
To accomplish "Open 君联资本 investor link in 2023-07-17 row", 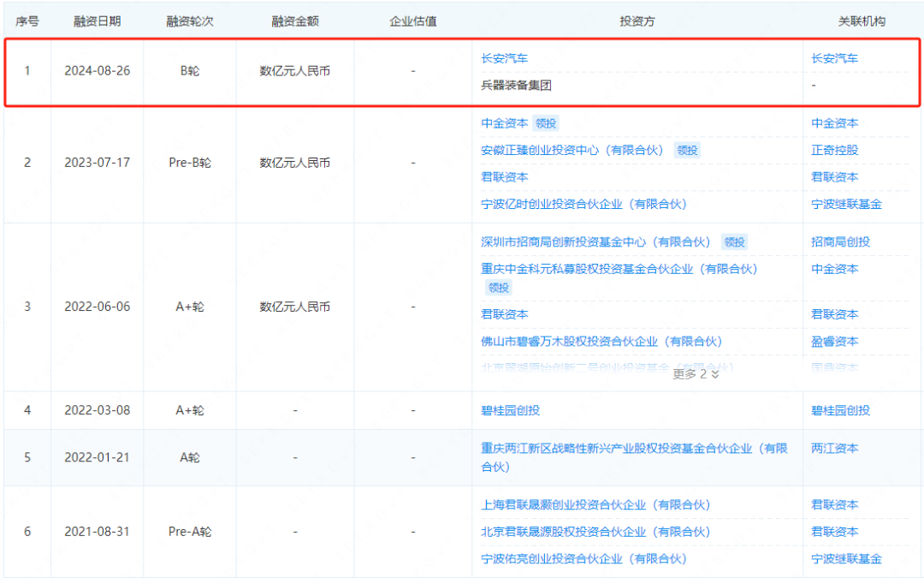I will pos(505,177).
